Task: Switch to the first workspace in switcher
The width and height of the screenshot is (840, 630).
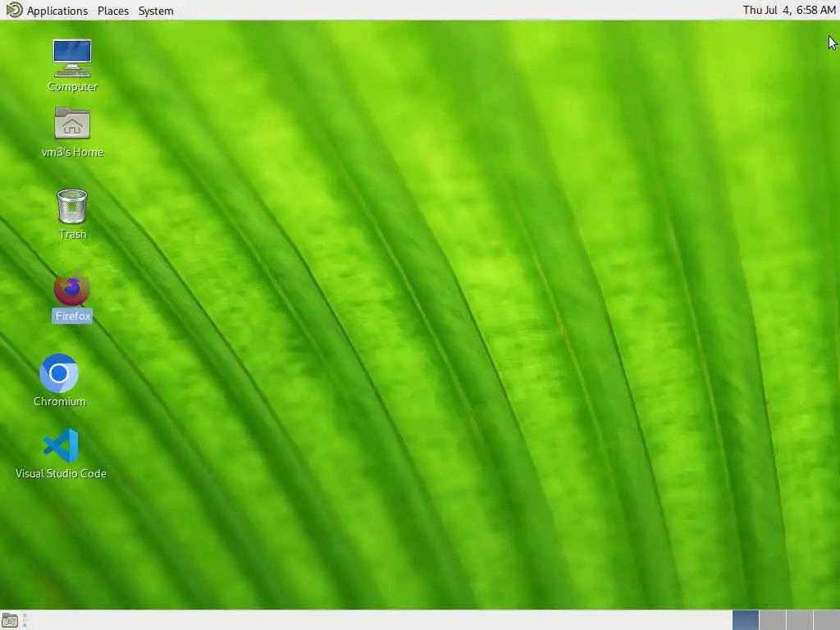Action: [x=745, y=620]
